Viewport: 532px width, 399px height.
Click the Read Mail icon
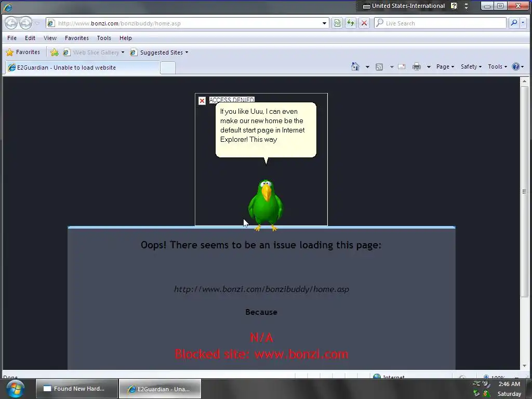pos(402,67)
